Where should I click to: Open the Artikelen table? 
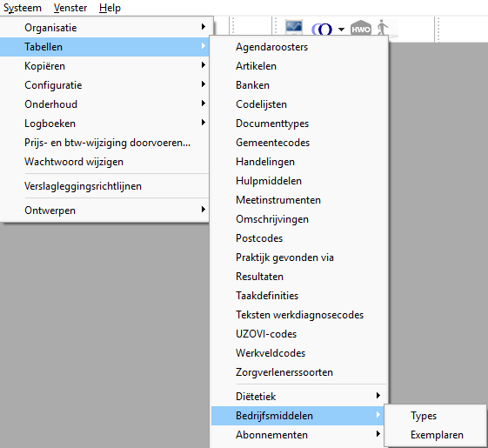[298, 66]
